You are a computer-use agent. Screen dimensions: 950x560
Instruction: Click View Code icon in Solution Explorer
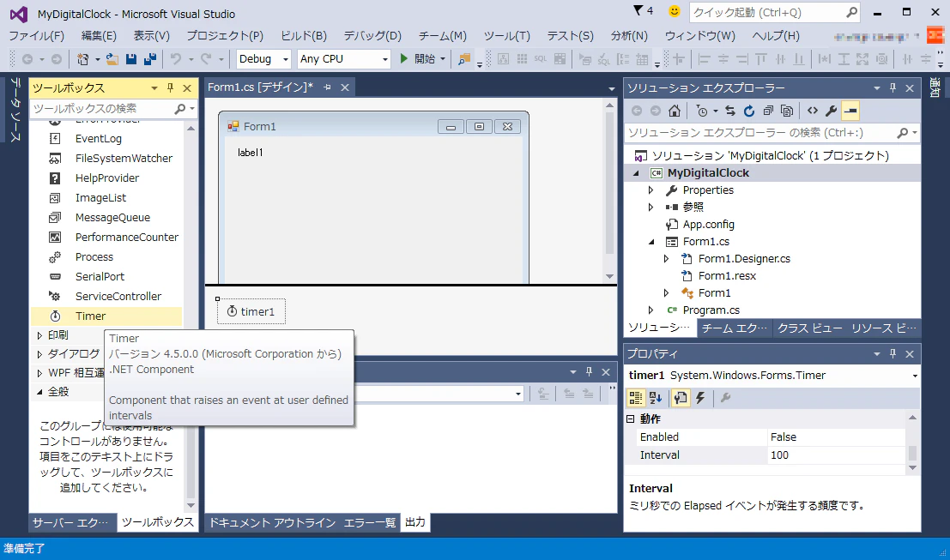click(x=813, y=111)
